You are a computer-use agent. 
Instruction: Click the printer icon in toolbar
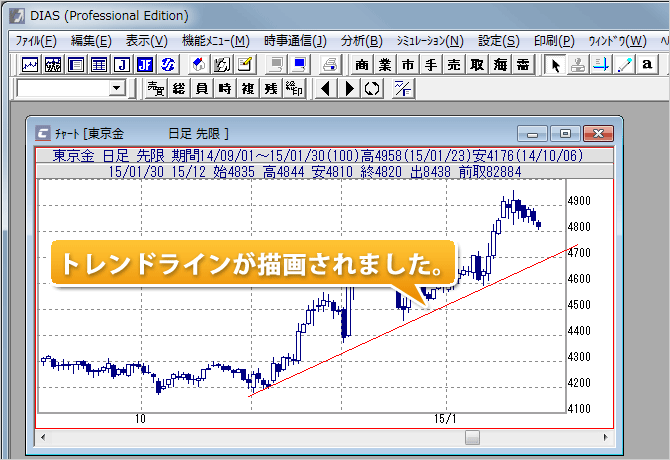(x=329, y=65)
